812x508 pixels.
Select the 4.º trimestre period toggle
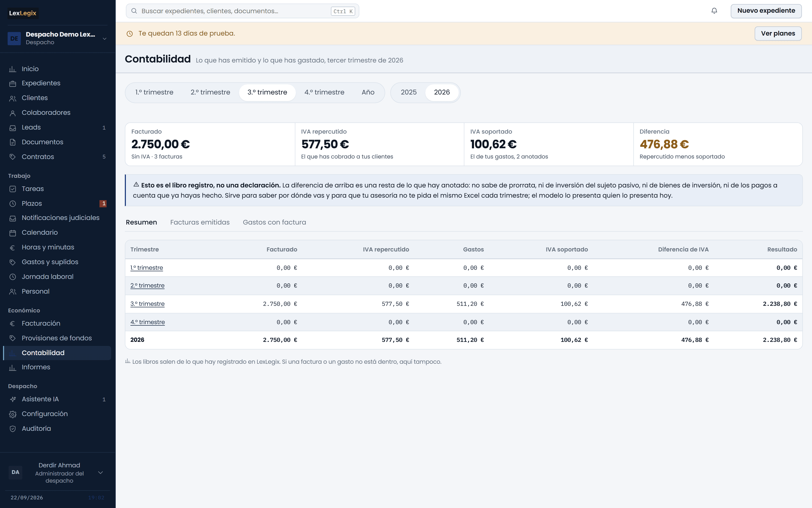(x=324, y=92)
